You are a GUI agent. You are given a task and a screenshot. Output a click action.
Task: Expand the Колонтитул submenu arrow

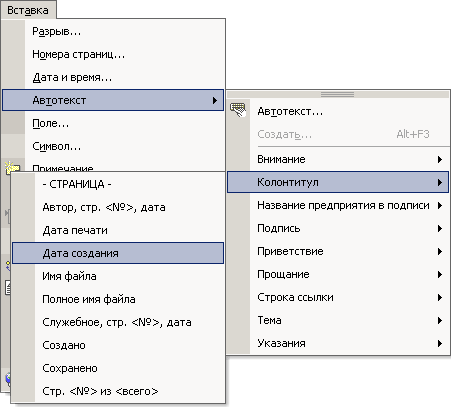[440, 182]
